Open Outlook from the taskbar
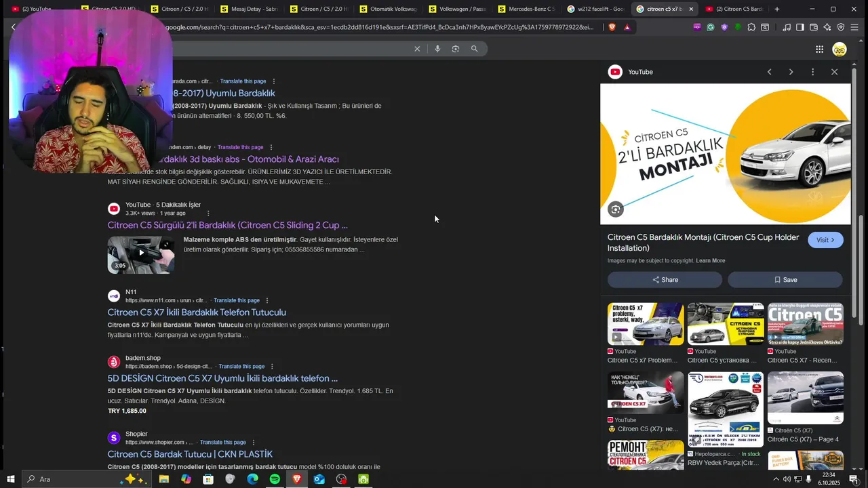Screen dimensions: 868x488 (319, 479)
